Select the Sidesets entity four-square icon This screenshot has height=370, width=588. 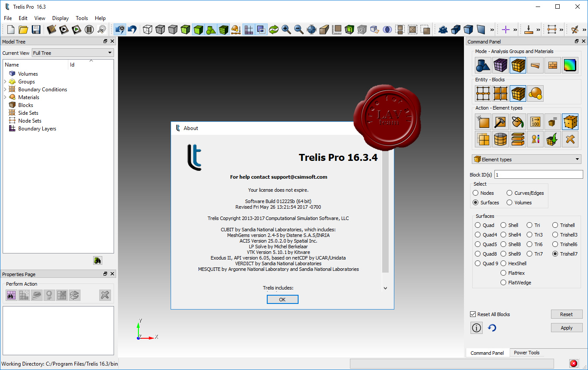pos(501,93)
